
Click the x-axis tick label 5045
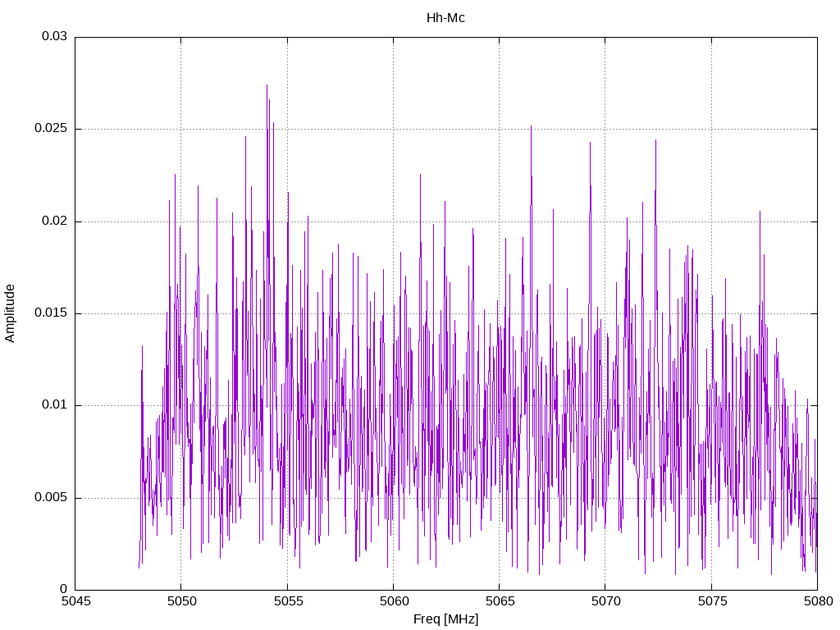point(75,601)
